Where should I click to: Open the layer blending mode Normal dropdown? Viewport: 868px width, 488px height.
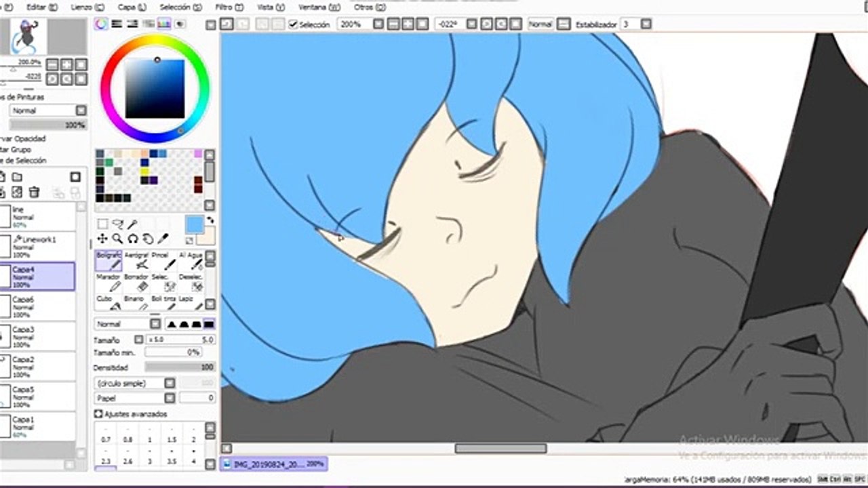[x=48, y=110]
